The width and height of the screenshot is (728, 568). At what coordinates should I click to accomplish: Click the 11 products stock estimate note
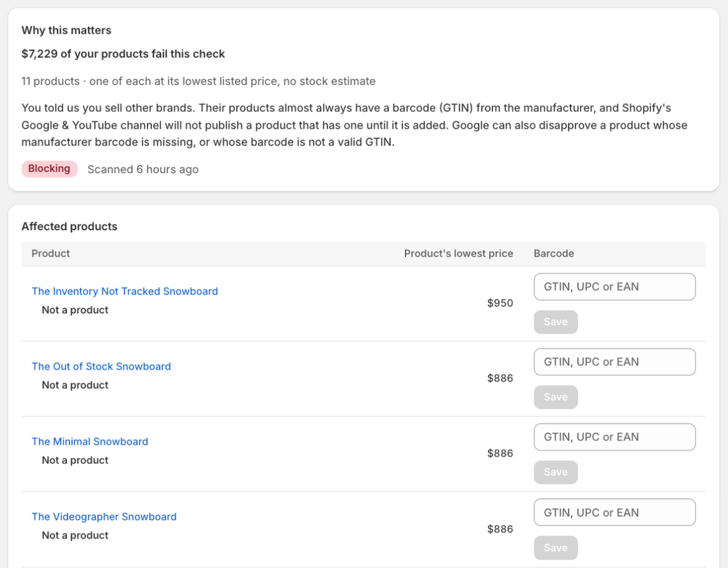click(x=198, y=81)
